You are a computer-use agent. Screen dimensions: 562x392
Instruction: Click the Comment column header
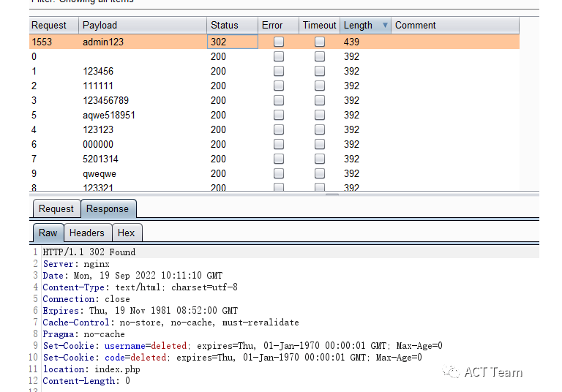pos(455,26)
